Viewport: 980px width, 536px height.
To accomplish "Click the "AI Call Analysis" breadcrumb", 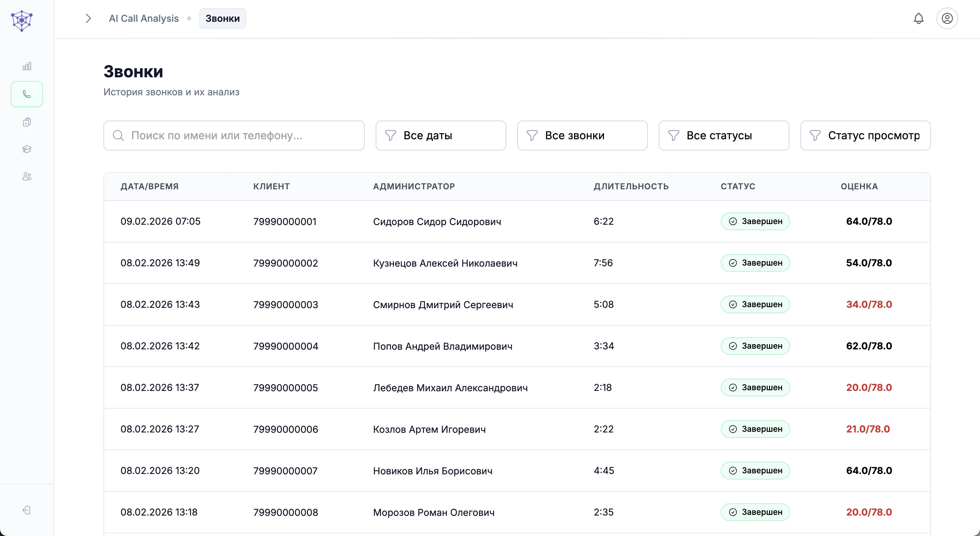I will 143,18.
